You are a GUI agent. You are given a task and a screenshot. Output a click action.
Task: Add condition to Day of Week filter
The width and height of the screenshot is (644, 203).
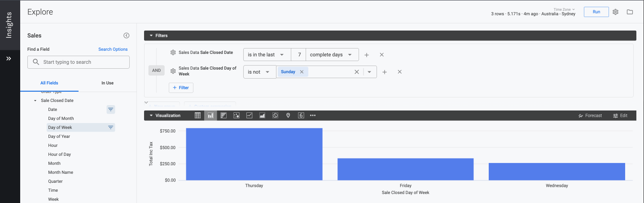385,72
